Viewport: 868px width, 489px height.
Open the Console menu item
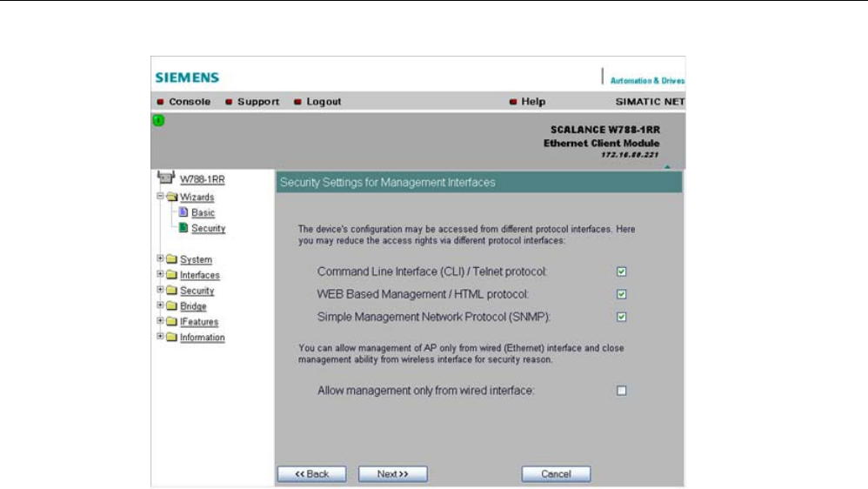[x=190, y=102]
